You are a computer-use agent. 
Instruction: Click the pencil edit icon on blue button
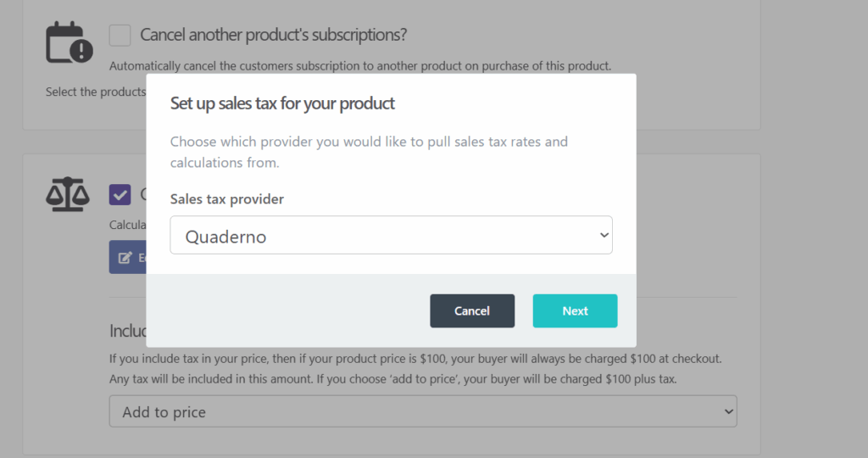125,257
